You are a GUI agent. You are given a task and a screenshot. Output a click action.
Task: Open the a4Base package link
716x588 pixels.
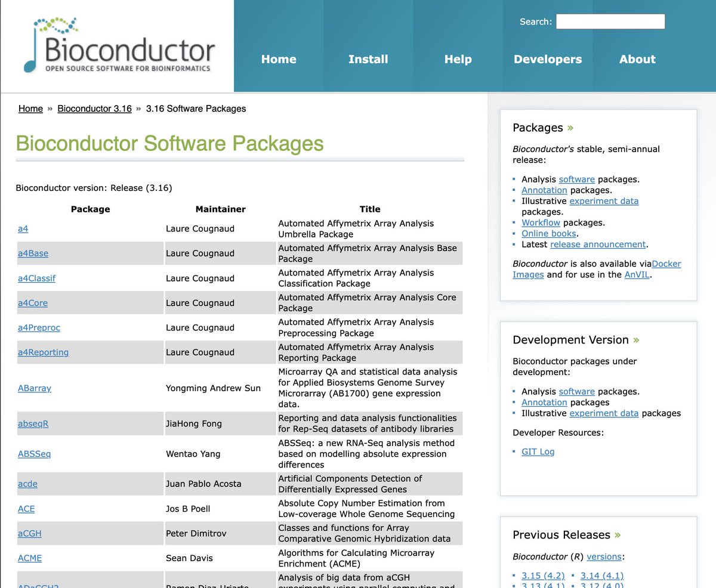click(33, 253)
